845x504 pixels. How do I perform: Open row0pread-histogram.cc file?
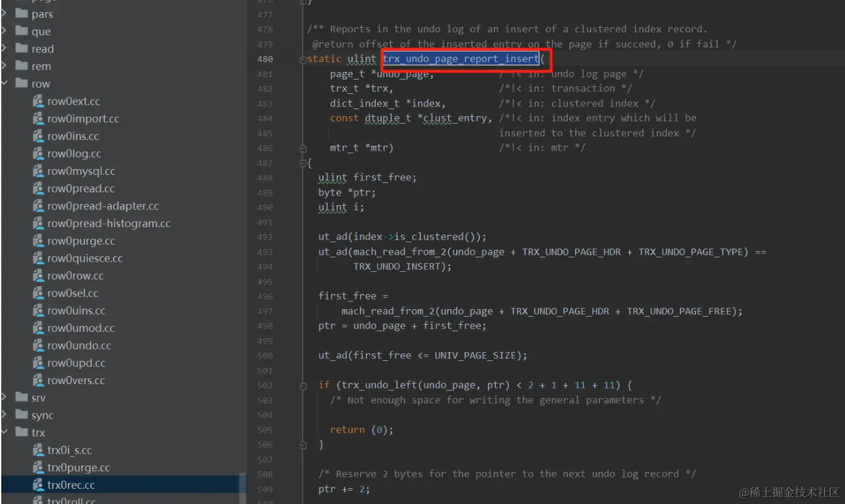[x=109, y=223]
